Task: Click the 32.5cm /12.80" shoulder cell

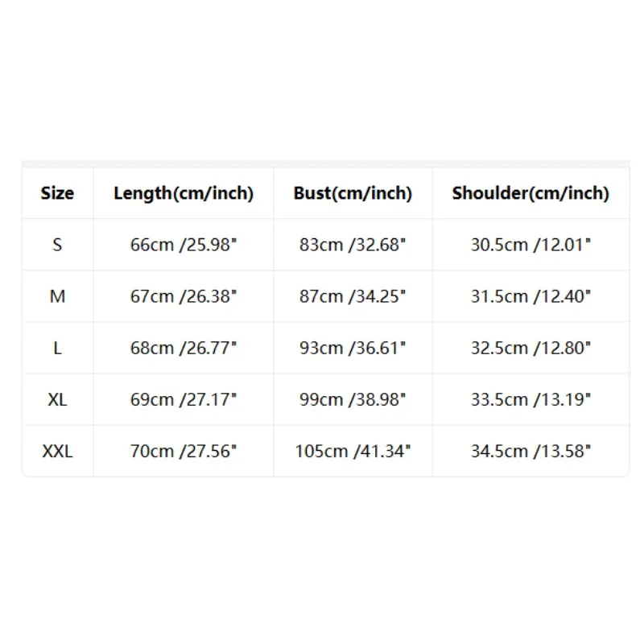Action: point(530,349)
